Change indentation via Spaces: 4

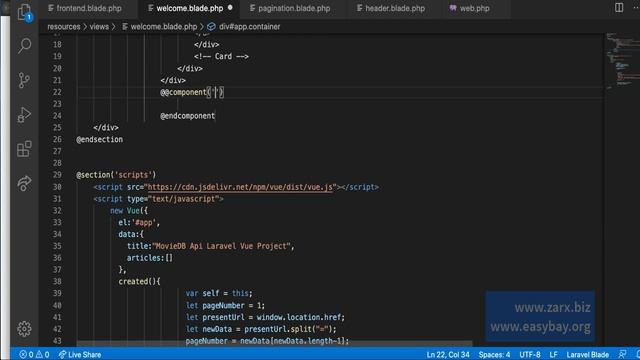pos(494,354)
